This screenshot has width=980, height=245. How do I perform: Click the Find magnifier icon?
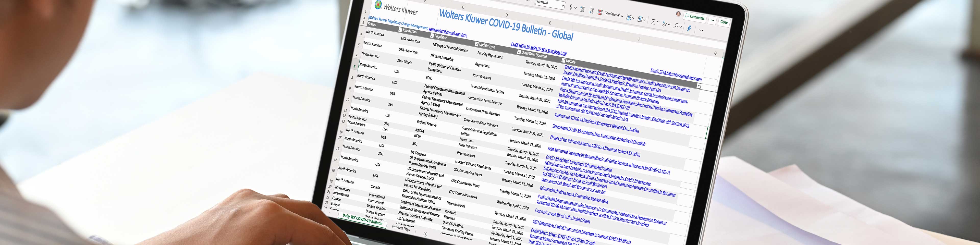(x=676, y=26)
